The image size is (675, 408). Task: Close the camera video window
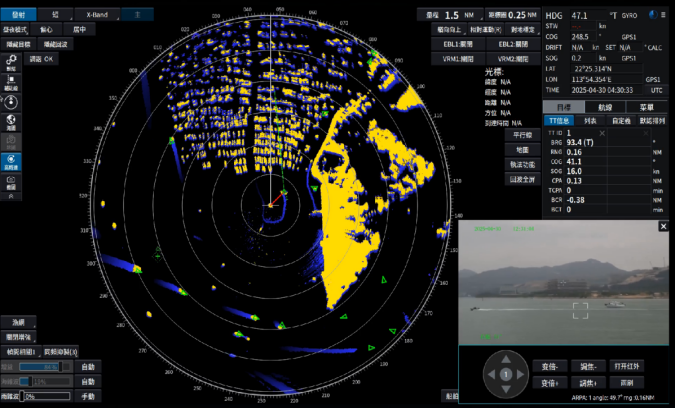[x=663, y=226]
